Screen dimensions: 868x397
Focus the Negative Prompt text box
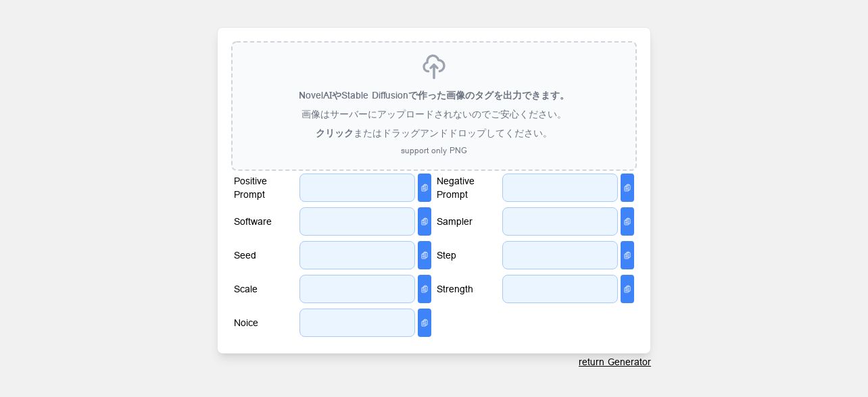point(560,188)
